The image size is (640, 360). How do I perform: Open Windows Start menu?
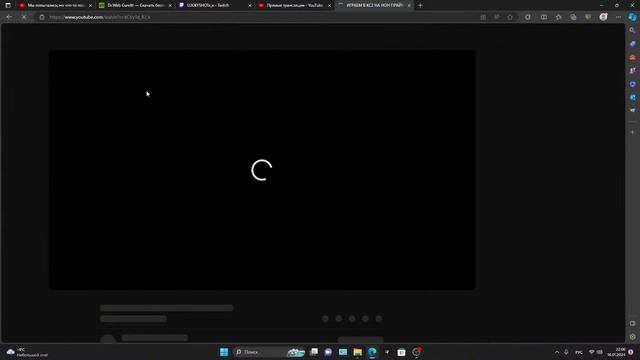224,352
